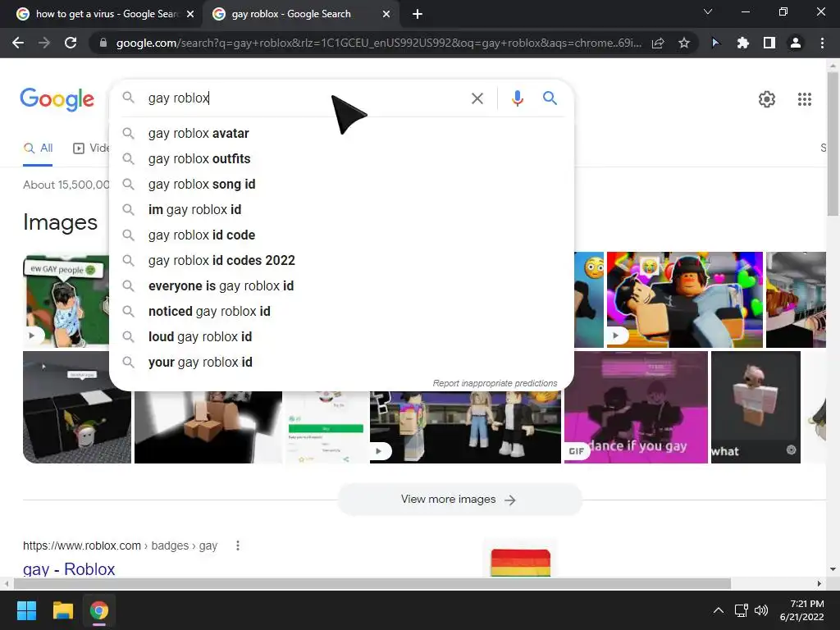The image size is (840, 630).
Task: Go back to the previous page
Action: click(18, 43)
